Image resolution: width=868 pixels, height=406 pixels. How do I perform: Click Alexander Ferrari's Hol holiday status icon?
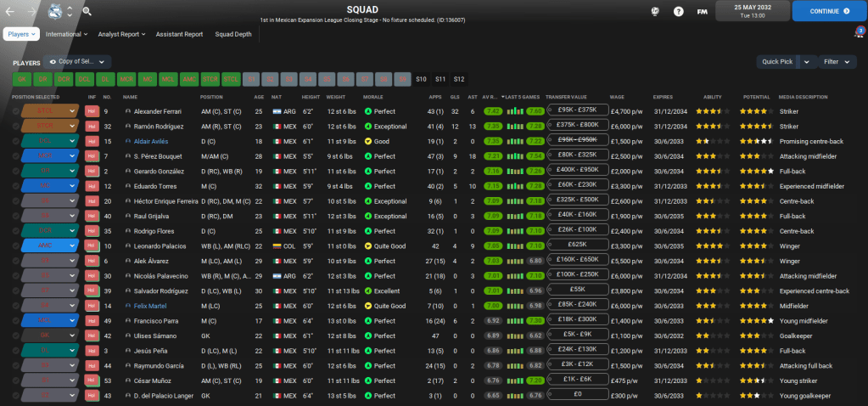(x=92, y=111)
